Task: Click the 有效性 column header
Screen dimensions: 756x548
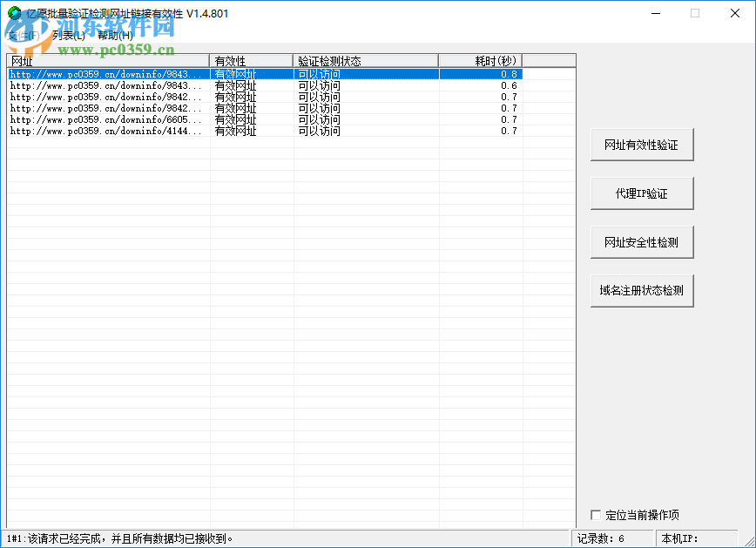Action: pyautogui.click(x=248, y=61)
